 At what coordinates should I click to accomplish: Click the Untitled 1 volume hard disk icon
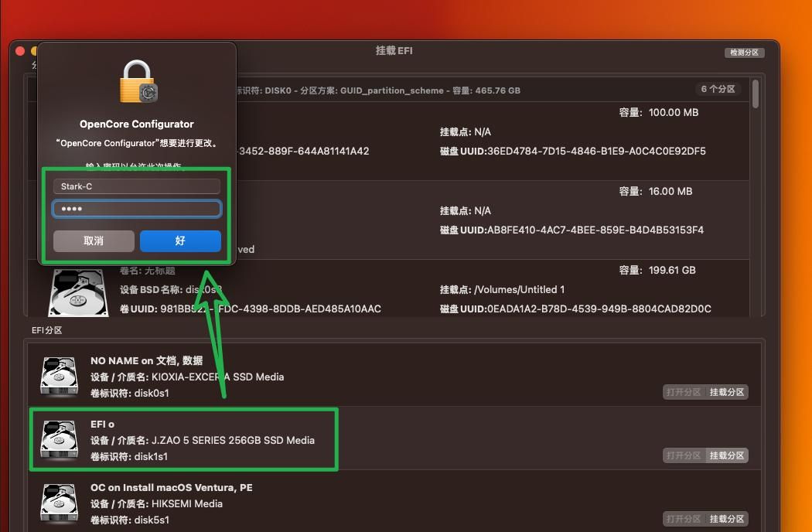(77, 292)
